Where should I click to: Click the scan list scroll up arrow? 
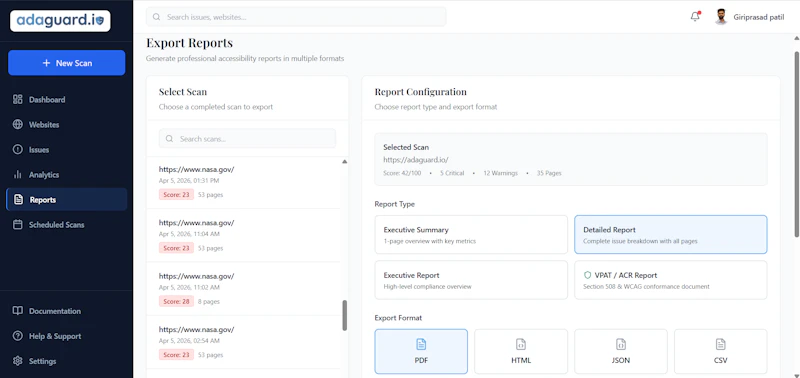tap(344, 161)
